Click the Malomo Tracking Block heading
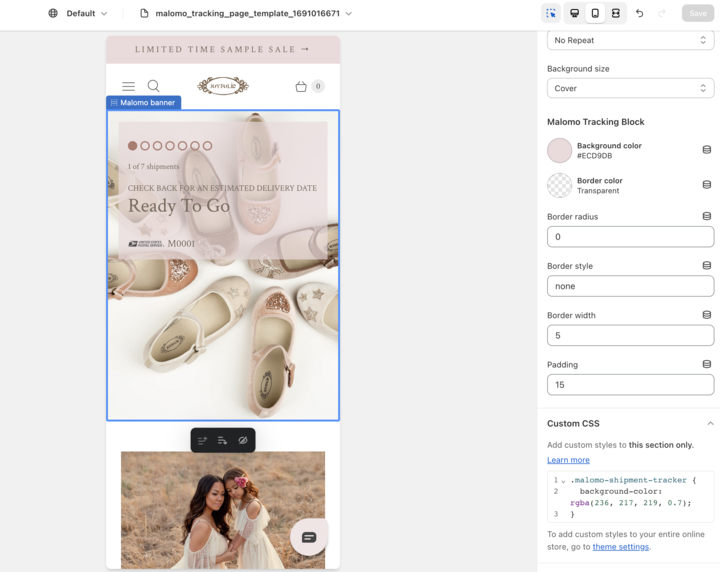Viewport: 720px width, 572px height. [x=596, y=122]
